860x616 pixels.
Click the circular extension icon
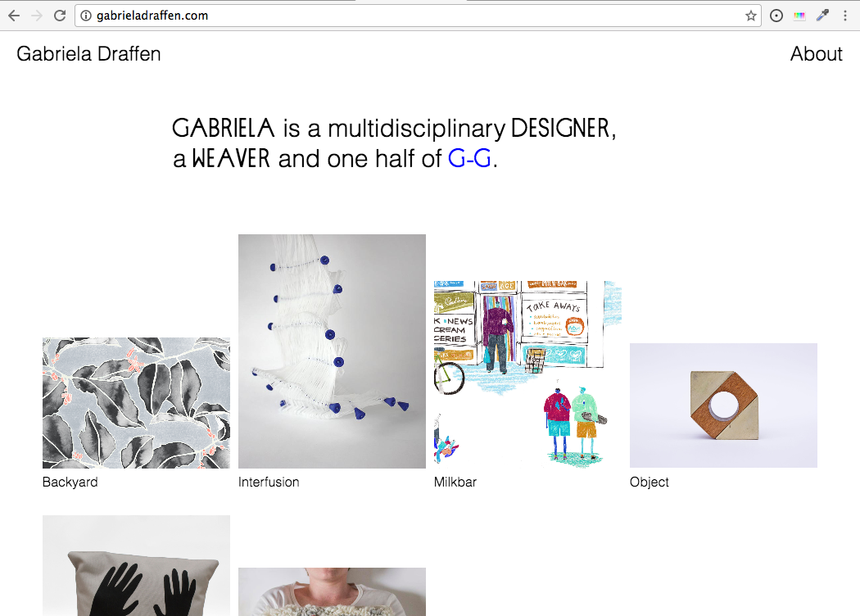(776, 16)
